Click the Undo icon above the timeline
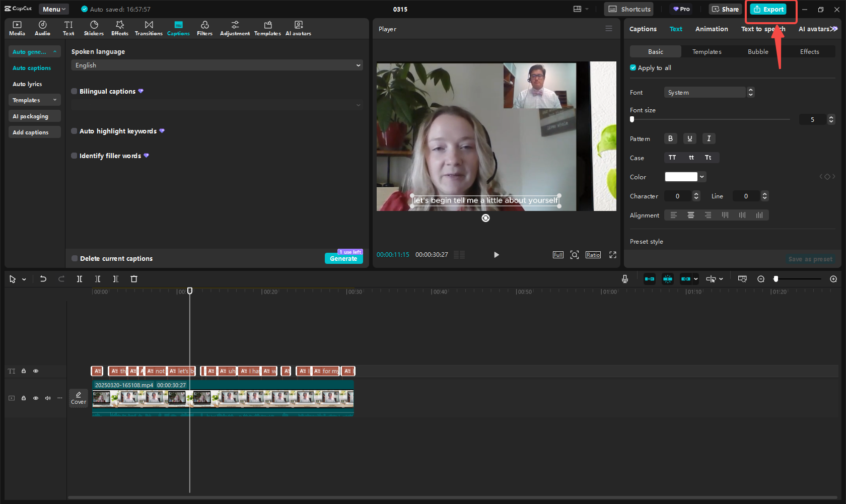 click(43, 278)
